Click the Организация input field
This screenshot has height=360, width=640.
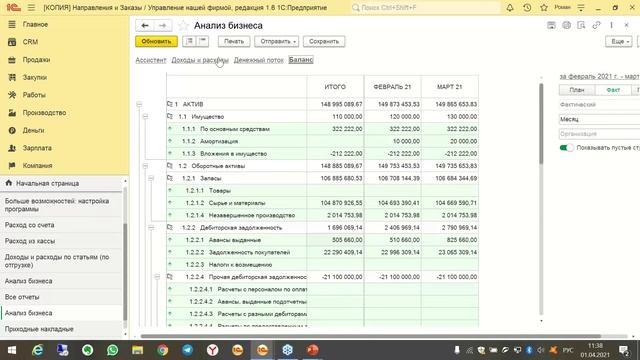click(599, 134)
